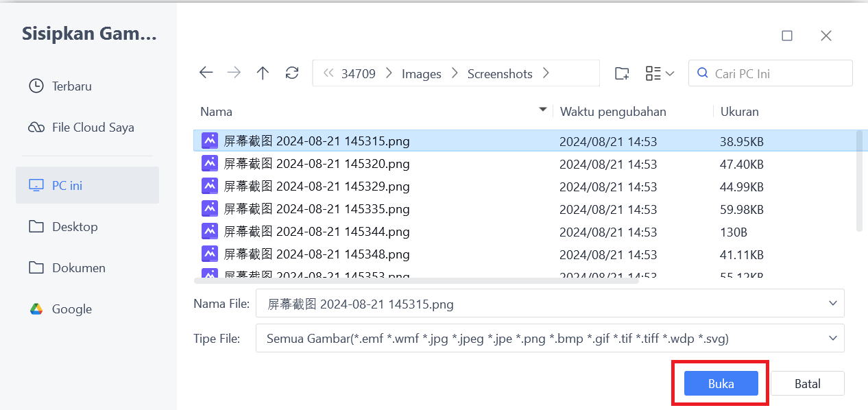Open the Tipe File dropdown

[x=550, y=338]
